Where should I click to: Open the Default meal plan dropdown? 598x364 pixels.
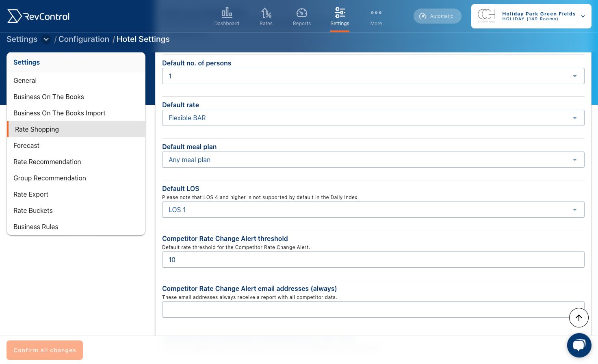[373, 160]
